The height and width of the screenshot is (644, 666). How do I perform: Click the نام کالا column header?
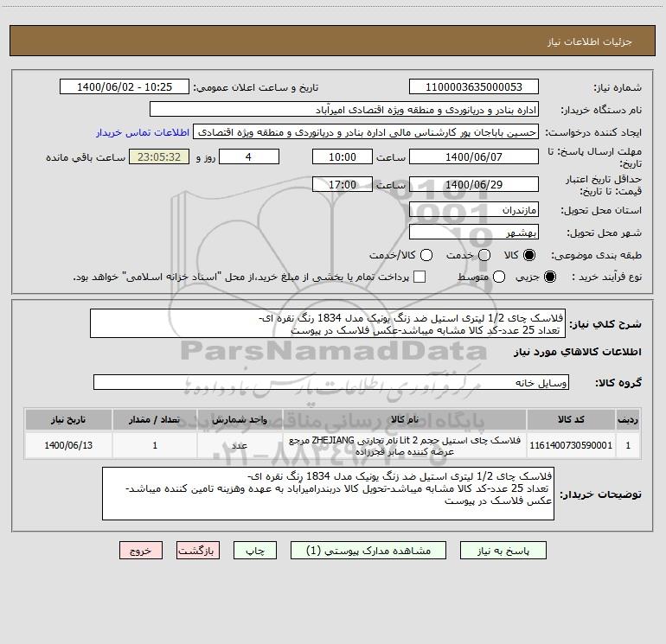pyautogui.click(x=405, y=420)
